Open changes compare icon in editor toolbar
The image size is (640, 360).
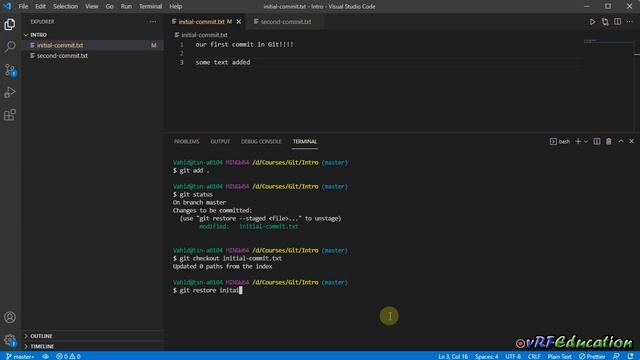point(605,22)
